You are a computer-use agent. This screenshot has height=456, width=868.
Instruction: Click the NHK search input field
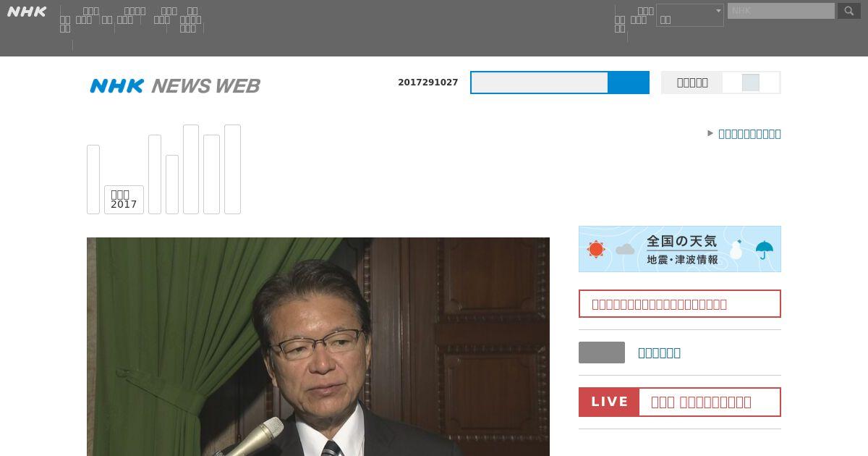(781, 11)
